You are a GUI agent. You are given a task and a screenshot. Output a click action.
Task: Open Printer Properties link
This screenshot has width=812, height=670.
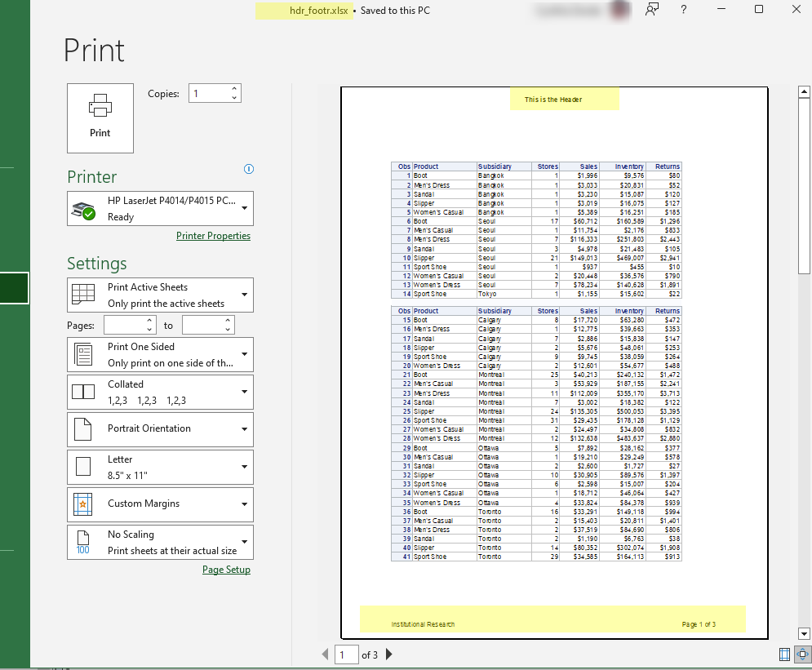(213, 236)
